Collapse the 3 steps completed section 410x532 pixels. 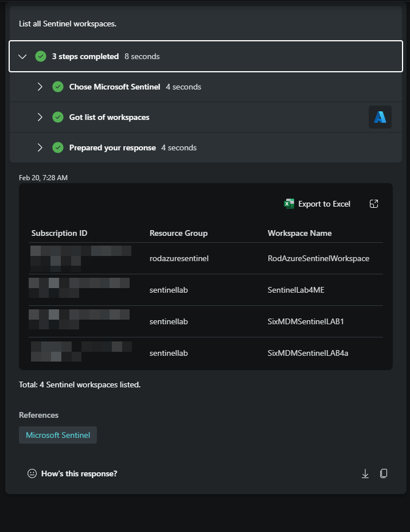pyautogui.click(x=22, y=56)
